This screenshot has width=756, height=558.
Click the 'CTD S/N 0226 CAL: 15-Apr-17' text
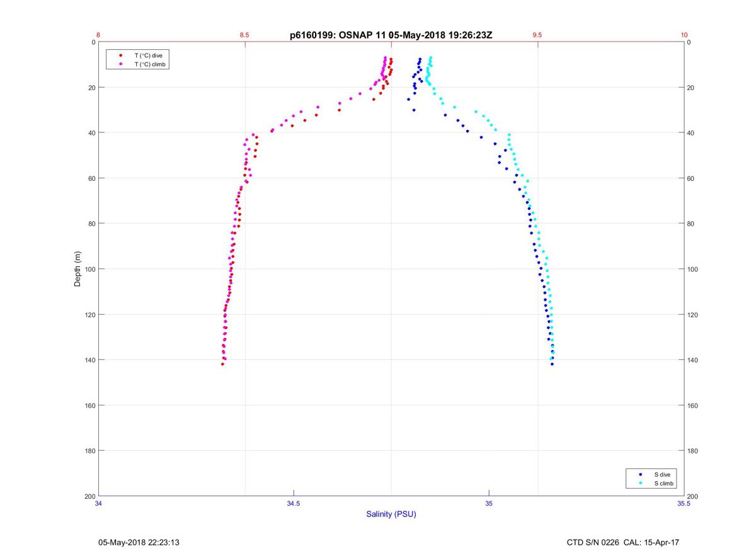(x=622, y=542)
